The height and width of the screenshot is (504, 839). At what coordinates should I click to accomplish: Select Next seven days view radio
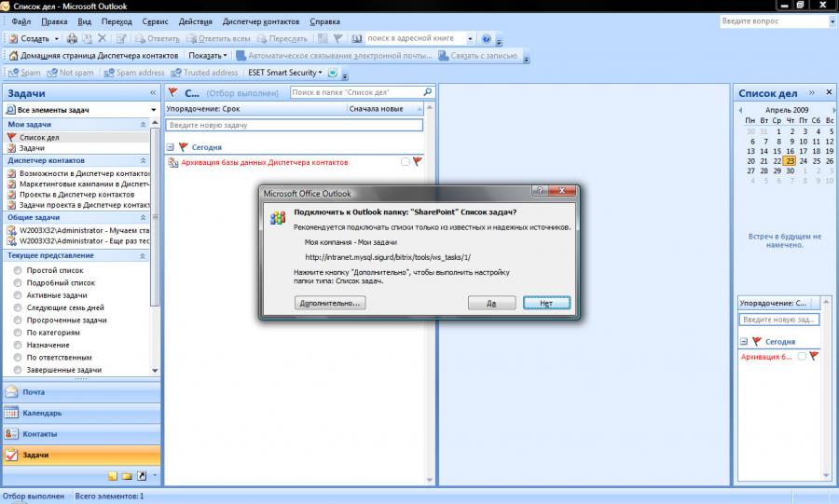[18, 307]
